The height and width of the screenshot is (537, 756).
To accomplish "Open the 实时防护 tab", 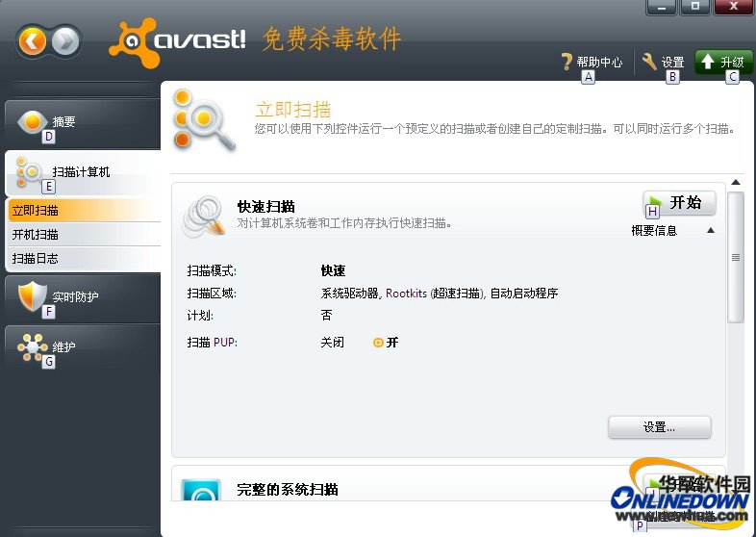I will [83, 298].
